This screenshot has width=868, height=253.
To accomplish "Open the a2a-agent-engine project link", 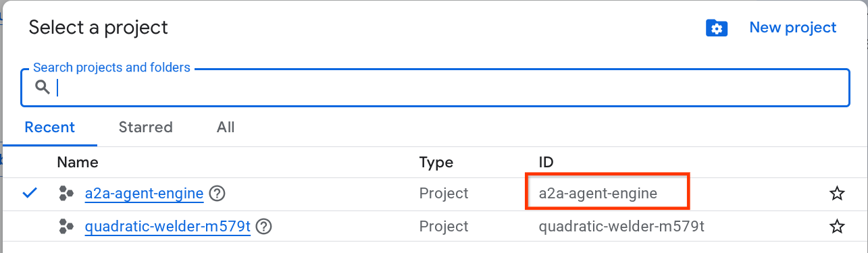I will [144, 194].
